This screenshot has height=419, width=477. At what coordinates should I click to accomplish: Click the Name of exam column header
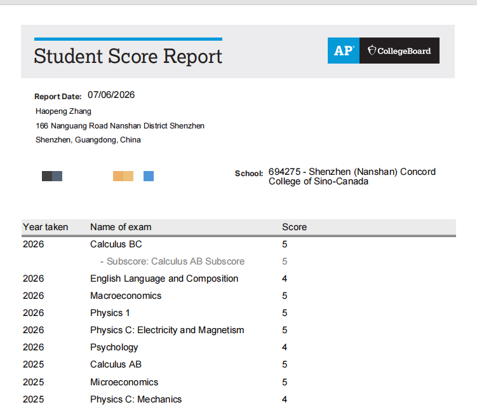121,227
